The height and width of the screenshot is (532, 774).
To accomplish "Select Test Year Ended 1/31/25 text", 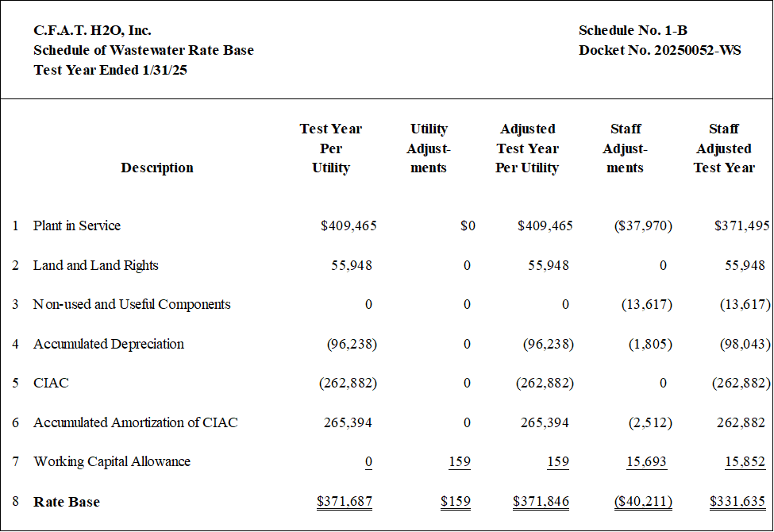I will (110, 70).
